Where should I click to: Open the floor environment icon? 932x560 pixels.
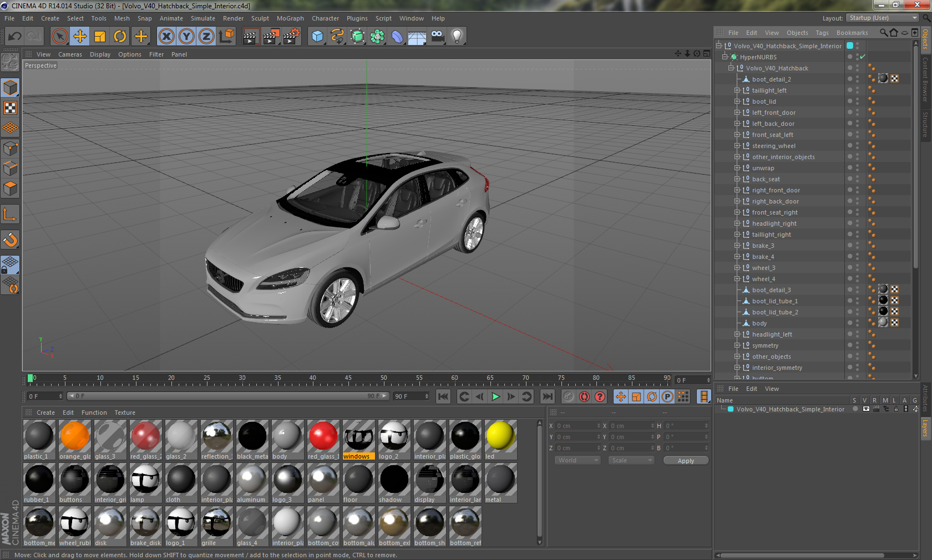coord(417,37)
